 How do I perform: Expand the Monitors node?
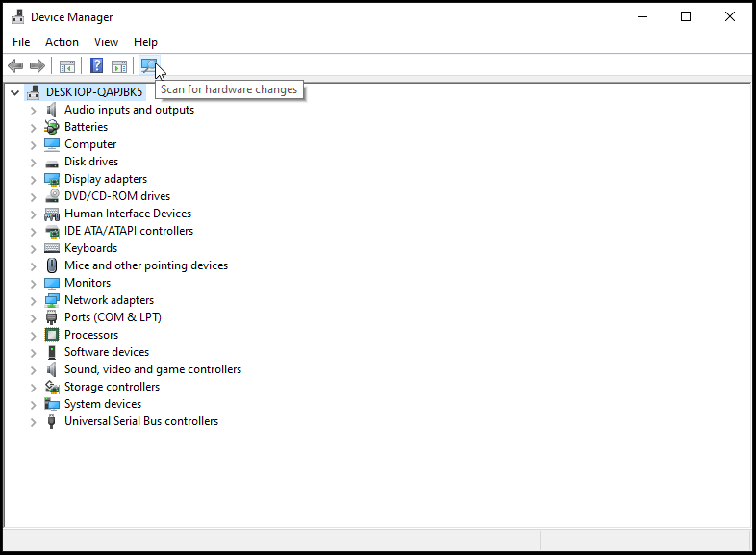click(33, 284)
